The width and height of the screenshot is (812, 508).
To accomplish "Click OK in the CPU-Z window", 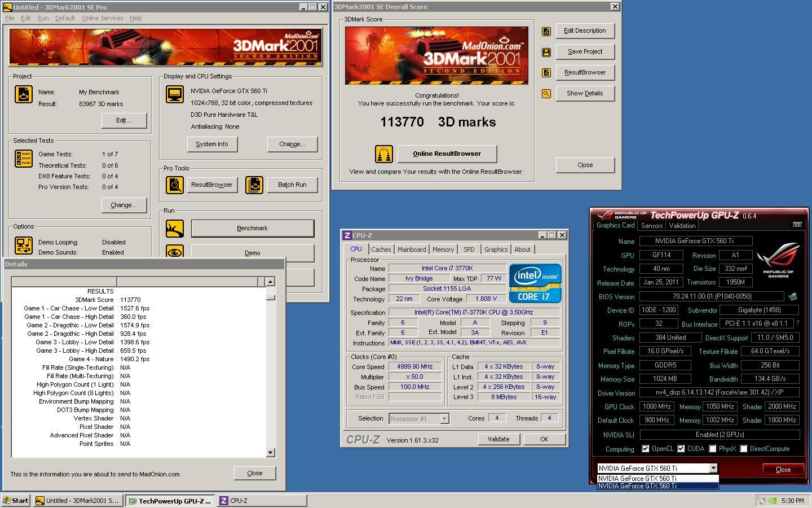I will pyautogui.click(x=544, y=439).
